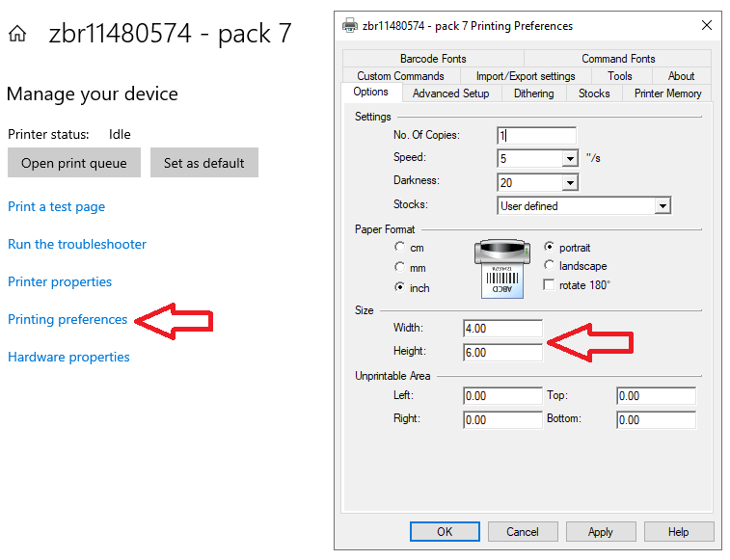Image resolution: width=730 pixels, height=560 pixels.
Task: Open the Speed dropdown
Action: [x=569, y=158]
